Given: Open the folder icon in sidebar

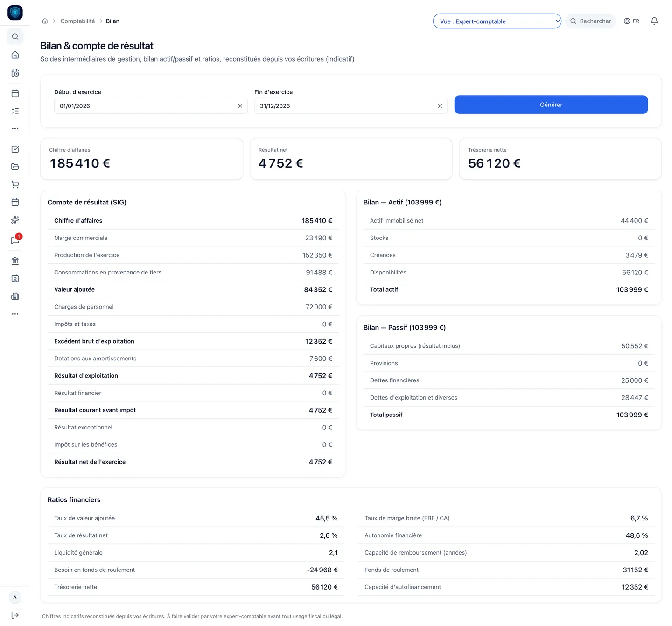Looking at the screenshot, I should (15, 167).
